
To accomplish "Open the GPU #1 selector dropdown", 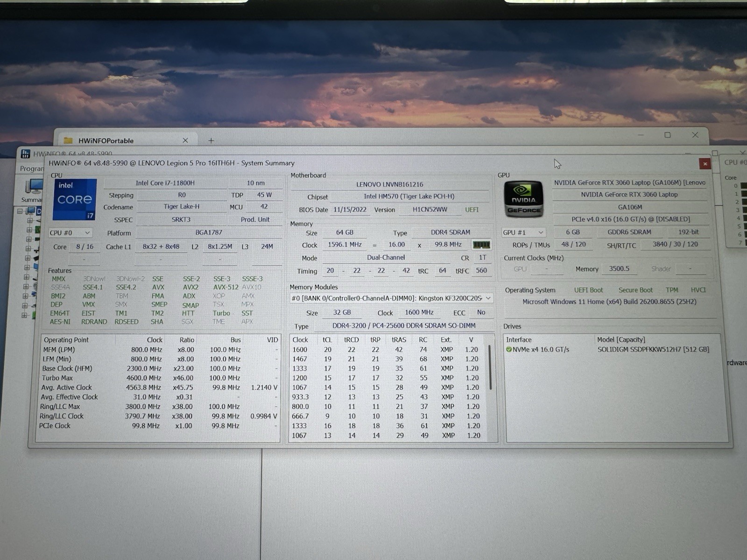I will click(x=523, y=232).
